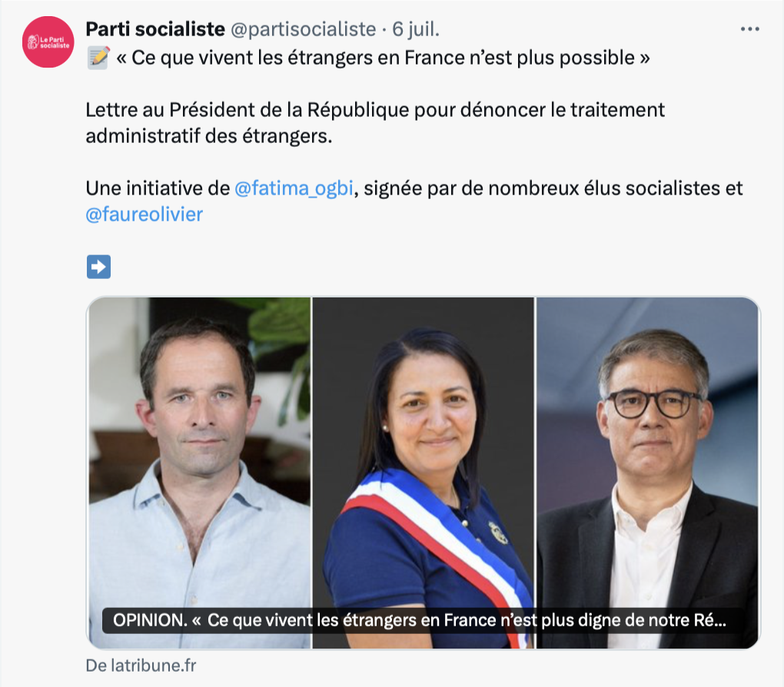Click the Parti socialiste display name
The image size is (784, 687).
pyautogui.click(x=155, y=29)
